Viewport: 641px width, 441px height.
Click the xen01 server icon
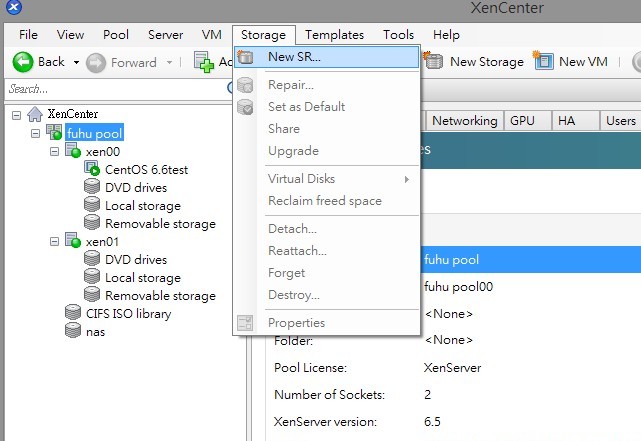pos(73,241)
